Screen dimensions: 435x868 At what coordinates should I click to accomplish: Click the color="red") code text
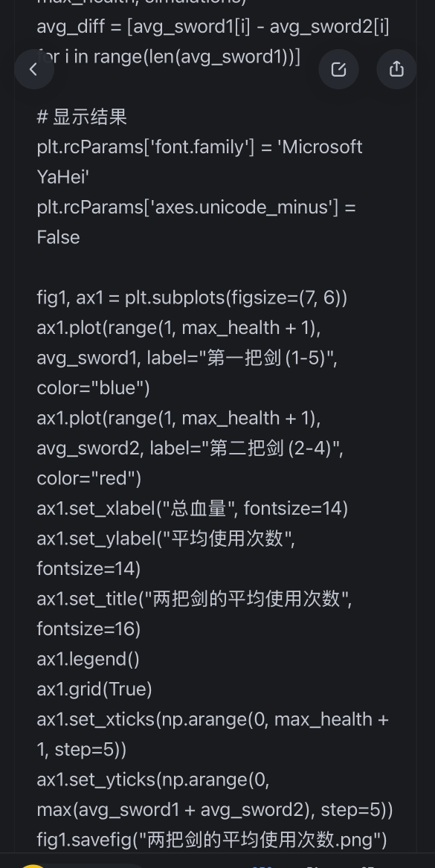coord(89,478)
